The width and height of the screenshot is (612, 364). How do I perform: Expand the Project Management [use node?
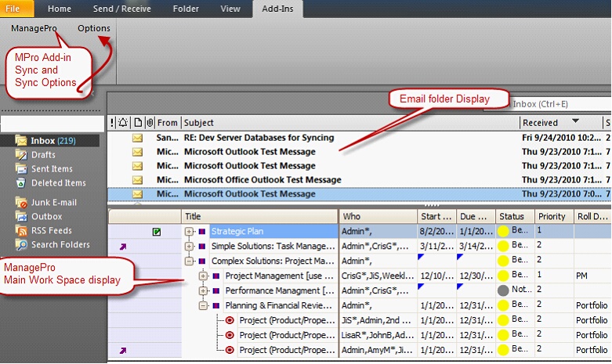pos(203,276)
